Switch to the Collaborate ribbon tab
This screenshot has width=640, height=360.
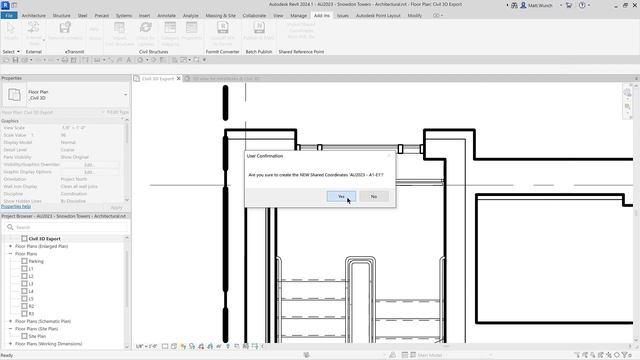coord(254,16)
